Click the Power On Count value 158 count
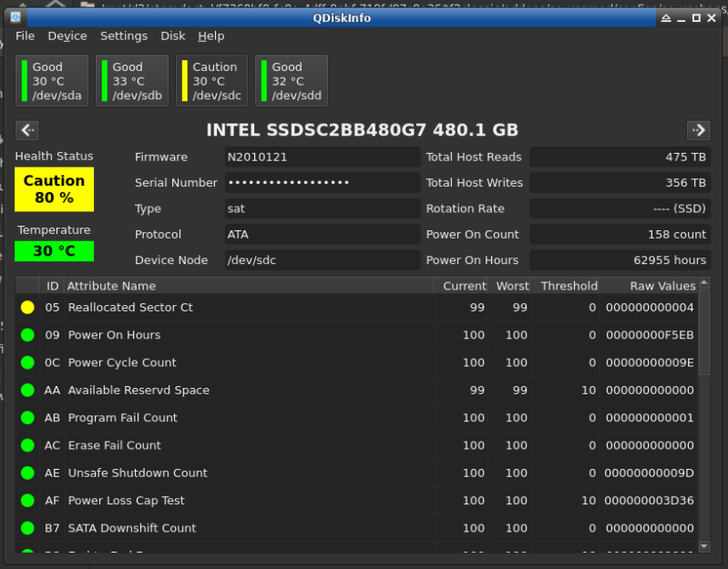Screen dimensions: 728x569 click(x=620, y=234)
